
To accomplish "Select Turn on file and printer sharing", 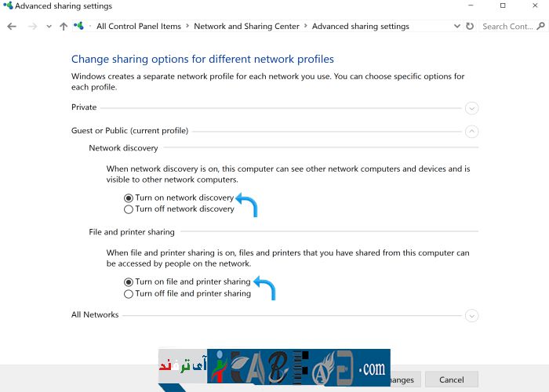I will (129, 281).
